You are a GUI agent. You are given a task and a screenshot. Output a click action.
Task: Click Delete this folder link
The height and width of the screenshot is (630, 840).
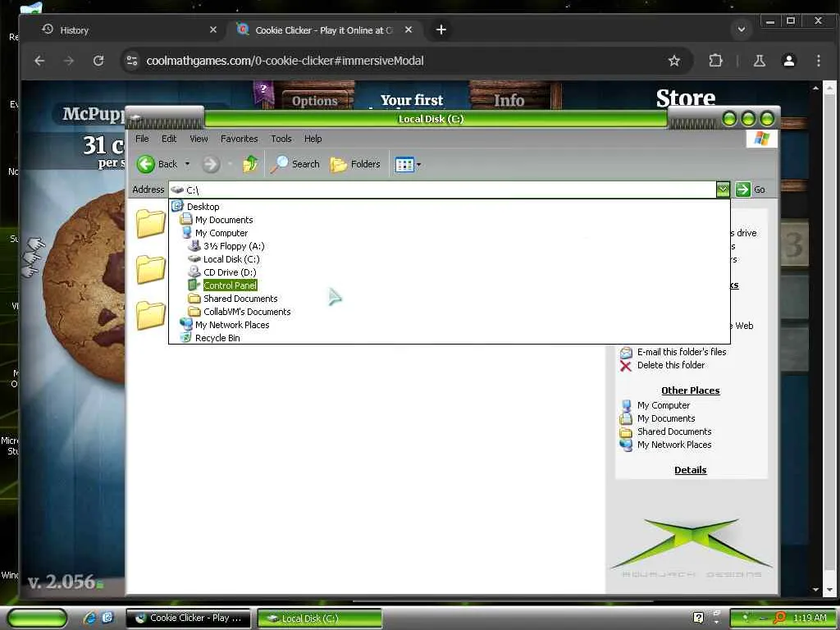pyautogui.click(x=671, y=365)
